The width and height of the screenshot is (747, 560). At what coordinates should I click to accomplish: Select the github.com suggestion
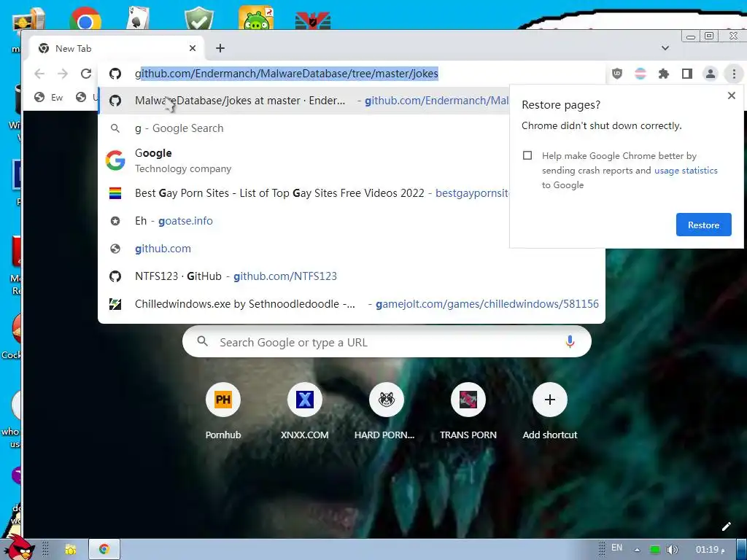point(352,249)
